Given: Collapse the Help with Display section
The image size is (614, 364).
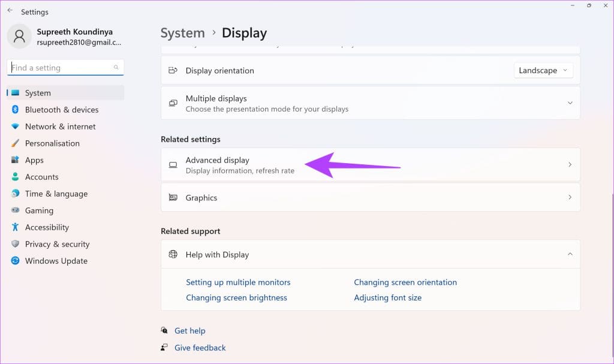Looking at the screenshot, I should [570, 254].
